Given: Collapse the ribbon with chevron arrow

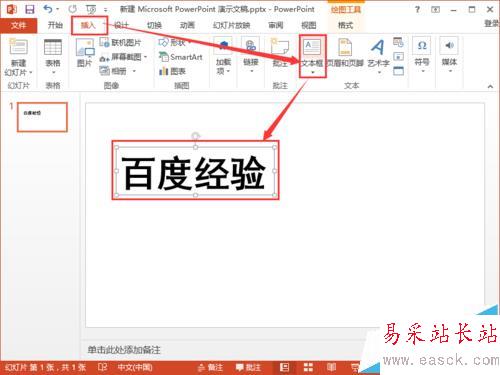Looking at the screenshot, I should pos(490,86).
